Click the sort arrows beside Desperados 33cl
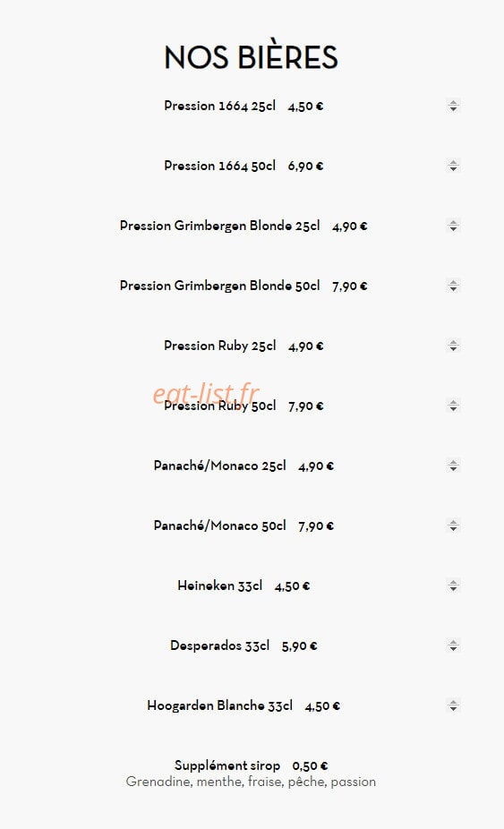This screenshot has width=504, height=829. point(453,645)
